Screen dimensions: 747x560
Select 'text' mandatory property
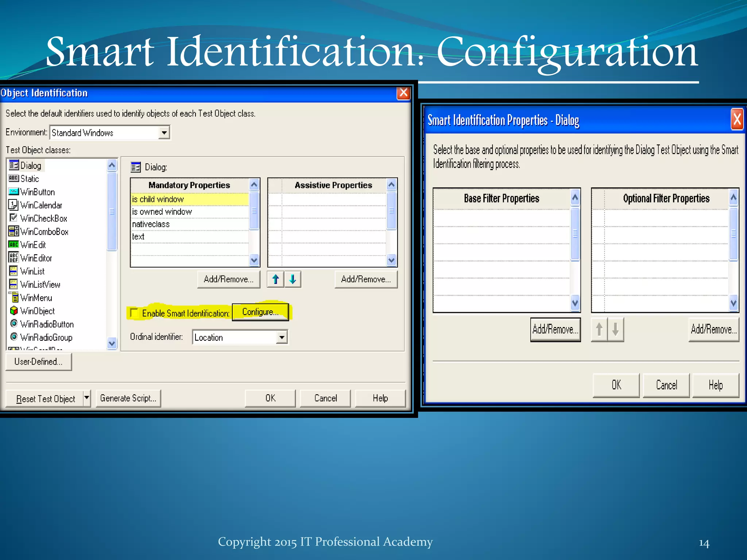tap(190, 237)
